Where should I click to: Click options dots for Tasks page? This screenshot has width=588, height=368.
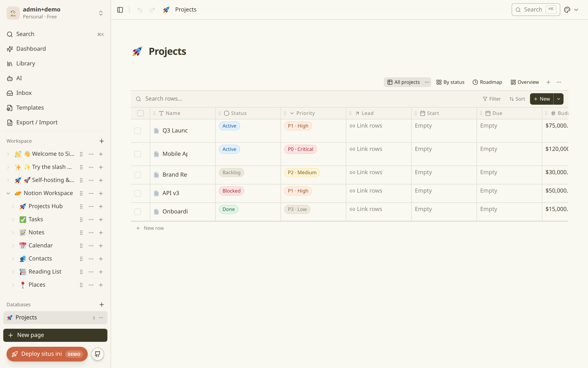[x=91, y=220]
